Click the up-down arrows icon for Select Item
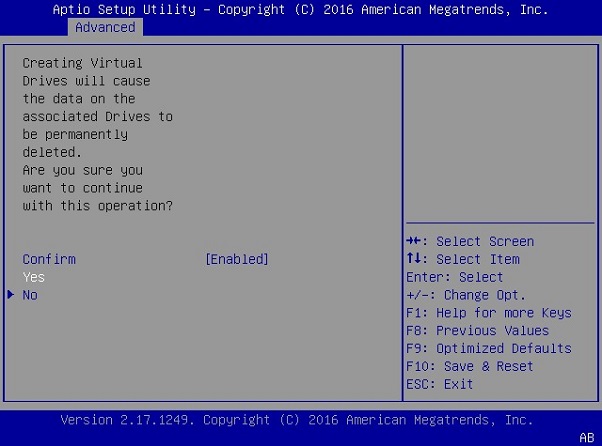Screen dimensions: 602x446 (x=414, y=259)
